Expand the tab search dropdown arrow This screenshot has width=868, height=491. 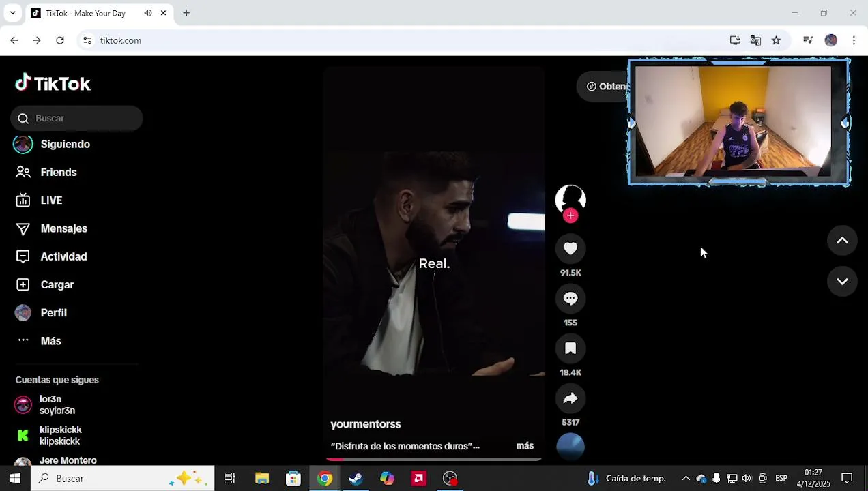click(12, 13)
